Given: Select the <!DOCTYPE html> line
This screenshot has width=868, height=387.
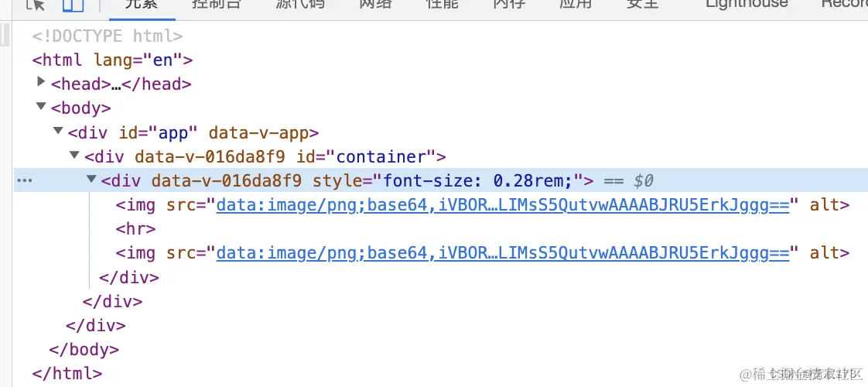Looking at the screenshot, I should [107, 36].
